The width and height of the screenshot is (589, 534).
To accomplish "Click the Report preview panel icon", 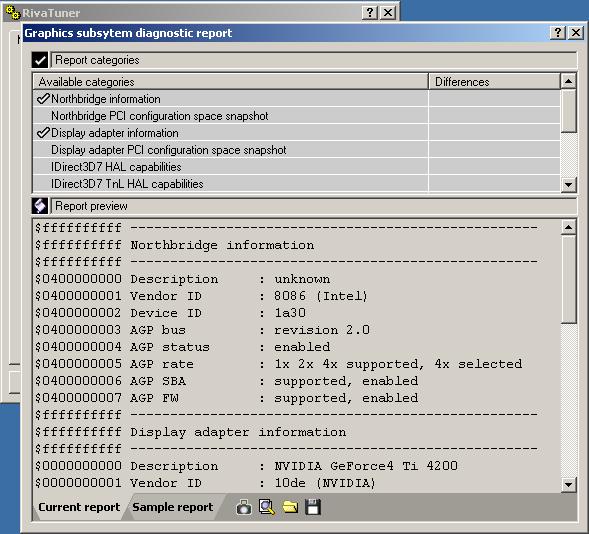I will pos(40,206).
